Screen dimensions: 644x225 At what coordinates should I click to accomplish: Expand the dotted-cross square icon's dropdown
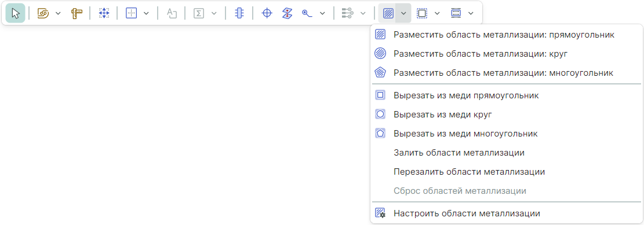point(146,13)
